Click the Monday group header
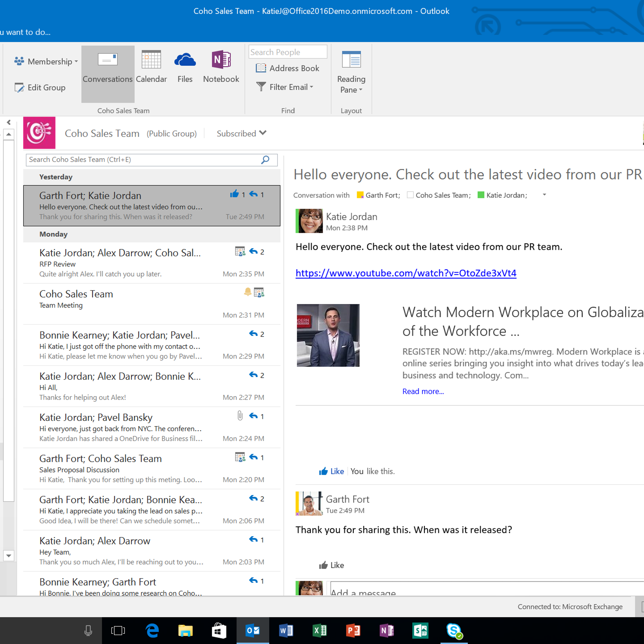The image size is (644, 644). [x=152, y=234]
